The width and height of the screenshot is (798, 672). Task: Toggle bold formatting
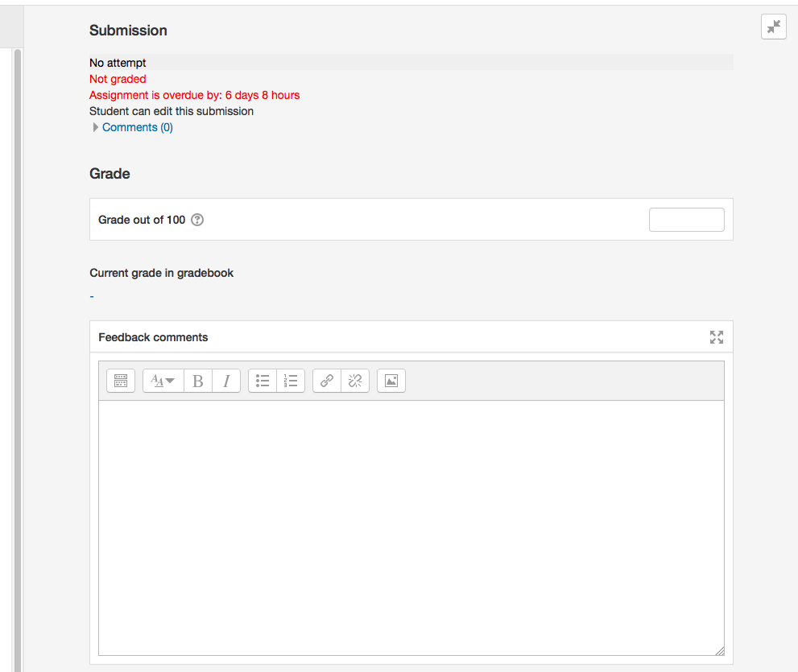pyautogui.click(x=198, y=381)
